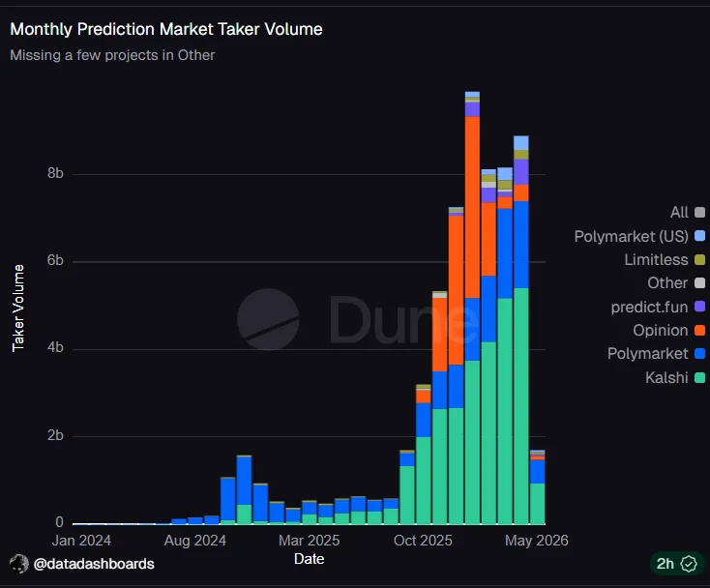Image resolution: width=710 pixels, height=588 pixels.
Task: Click the '6b' y-axis label
Action: click(55, 260)
